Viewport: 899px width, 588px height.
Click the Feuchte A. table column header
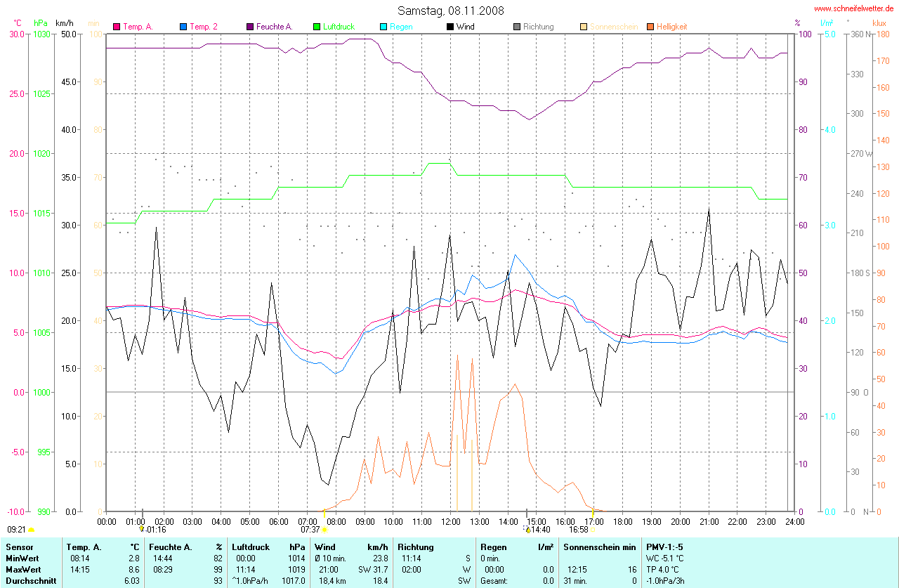pos(169,547)
